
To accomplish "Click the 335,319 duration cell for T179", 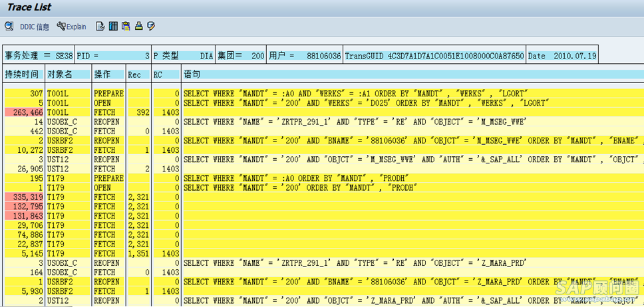I will pyautogui.click(x=24, y=197).
